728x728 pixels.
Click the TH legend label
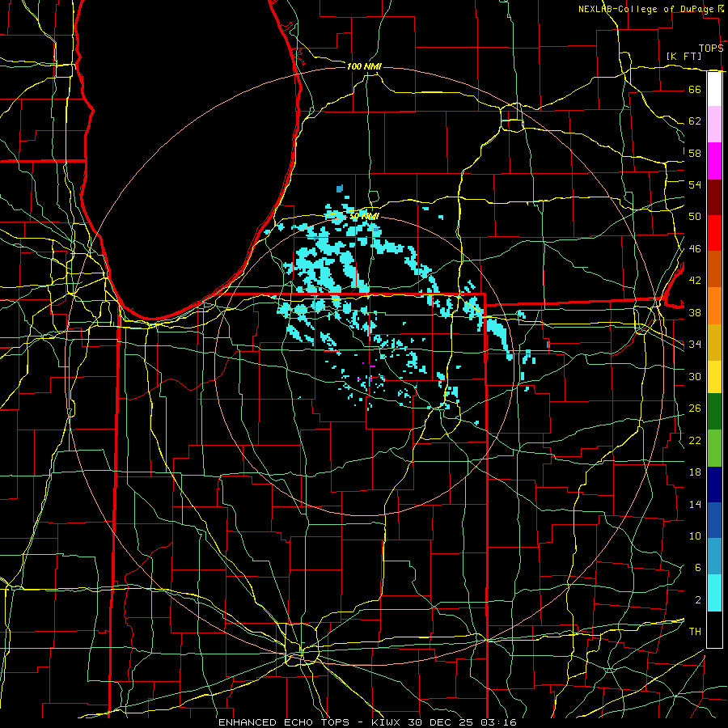695,632
